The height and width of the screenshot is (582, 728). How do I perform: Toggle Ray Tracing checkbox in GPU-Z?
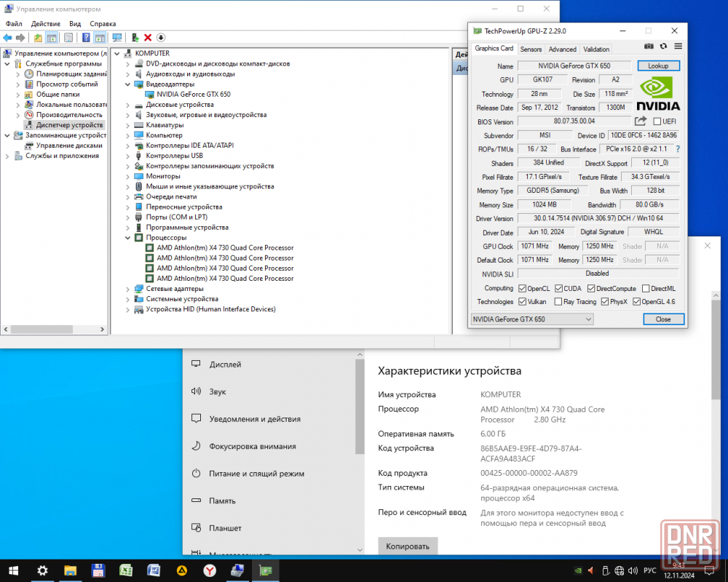pyautogui.click(x=558, y=302)
